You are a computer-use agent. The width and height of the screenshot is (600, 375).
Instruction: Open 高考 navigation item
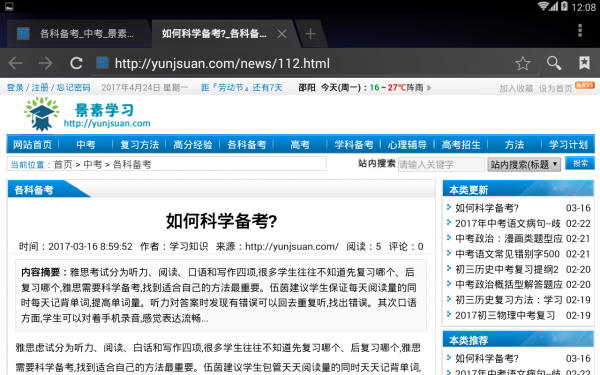[x=300, y=145]
